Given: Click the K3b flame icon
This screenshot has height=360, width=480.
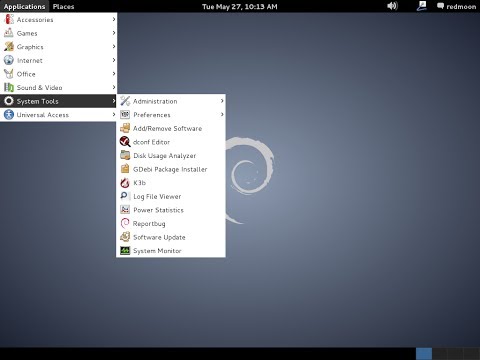Looking at the screenshot, I should pos(125,183).
